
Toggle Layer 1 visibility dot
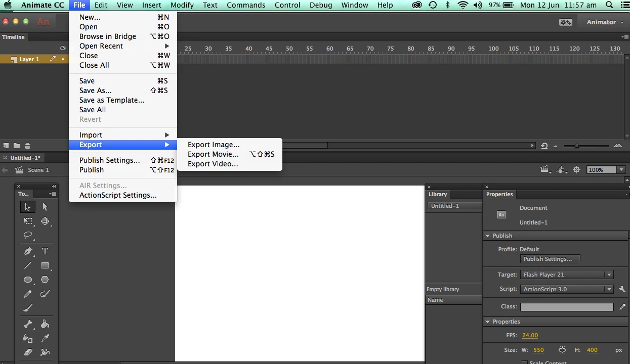(63, 59)
